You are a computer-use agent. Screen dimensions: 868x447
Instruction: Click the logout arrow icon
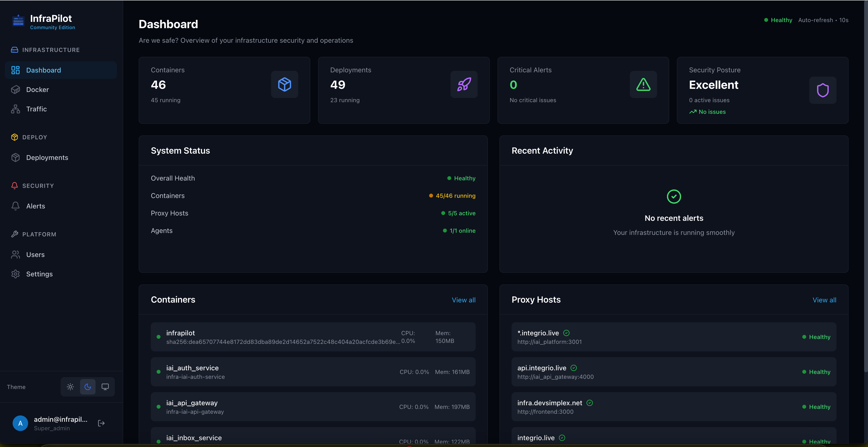point(101,423)
